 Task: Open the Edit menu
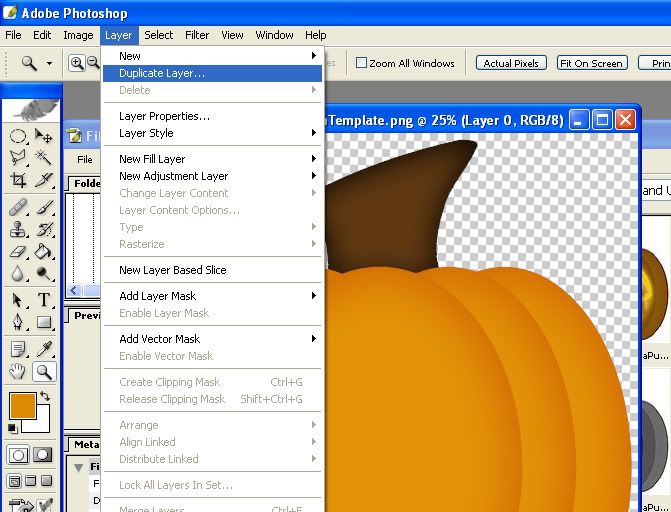click(42, 35)
